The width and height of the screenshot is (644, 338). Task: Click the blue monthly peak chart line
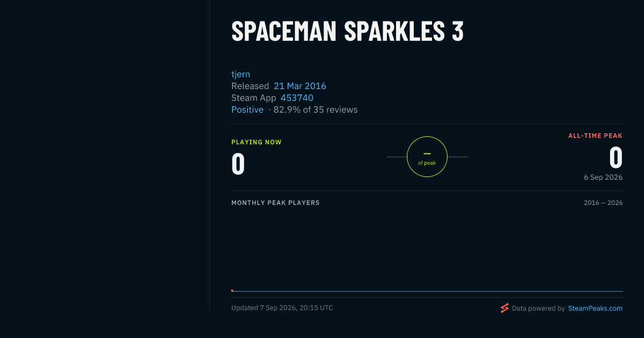point(428,291)
